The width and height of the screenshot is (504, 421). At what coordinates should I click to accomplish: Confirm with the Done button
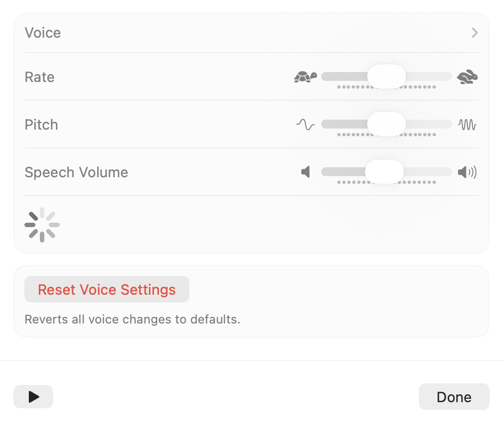(x=454, y=397)
